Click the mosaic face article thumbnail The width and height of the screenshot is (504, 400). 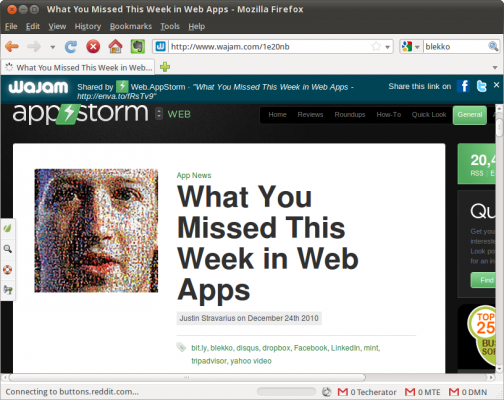[96, 231]
